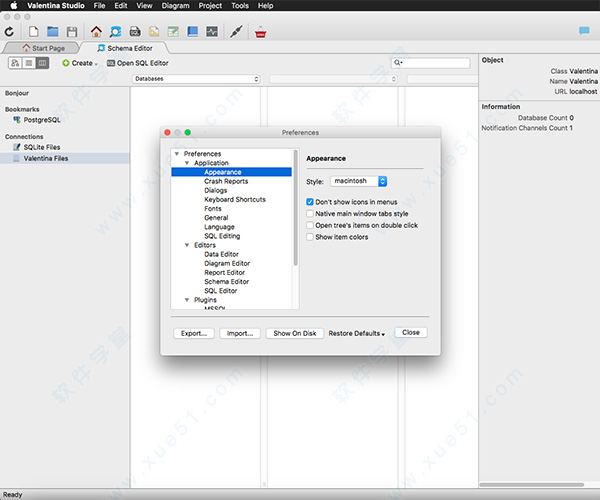Click the SQL editor toolbar icon
This screenshot has width=600, height=500.
pyautogui.click(x=135, y=32)
